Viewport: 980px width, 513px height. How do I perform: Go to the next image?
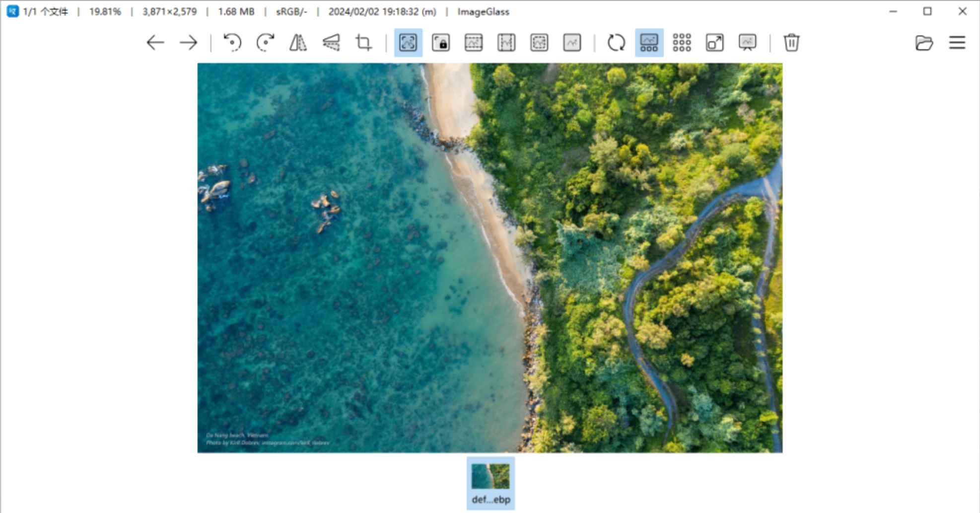tap(189, 43)
